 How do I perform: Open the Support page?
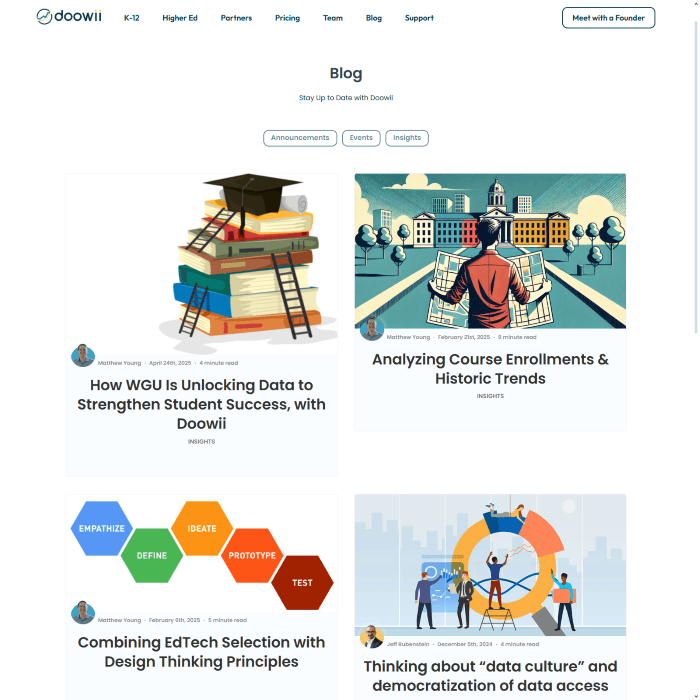[x=419, y=18]
